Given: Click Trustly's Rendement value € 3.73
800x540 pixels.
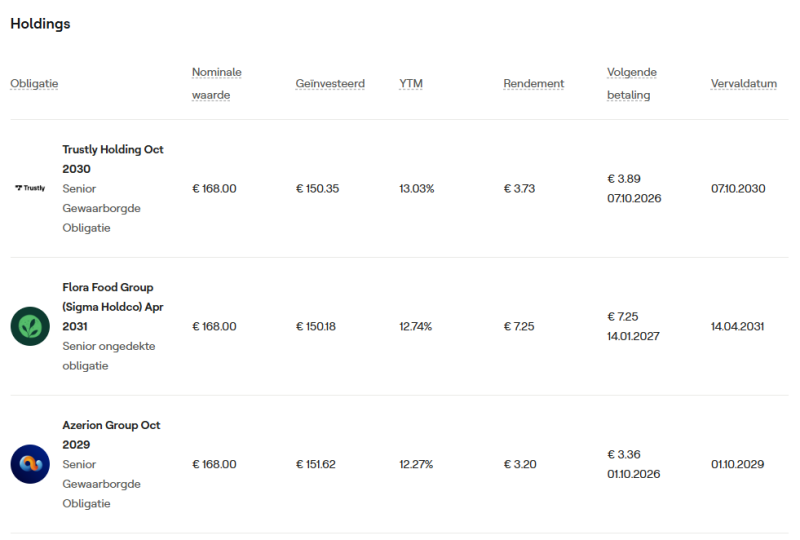Looking at the screenshot, I should pyautogui.click(x=519, y=188).
